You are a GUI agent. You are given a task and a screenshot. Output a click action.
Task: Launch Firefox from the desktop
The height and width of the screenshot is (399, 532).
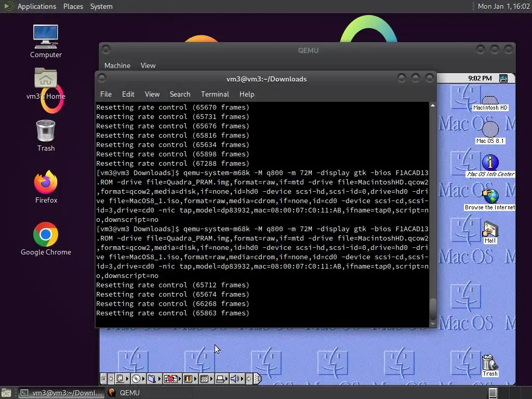pos(46,187)
